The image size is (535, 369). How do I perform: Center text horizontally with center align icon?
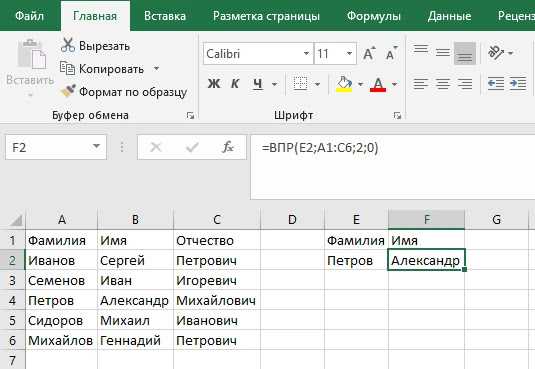[443, 84]
